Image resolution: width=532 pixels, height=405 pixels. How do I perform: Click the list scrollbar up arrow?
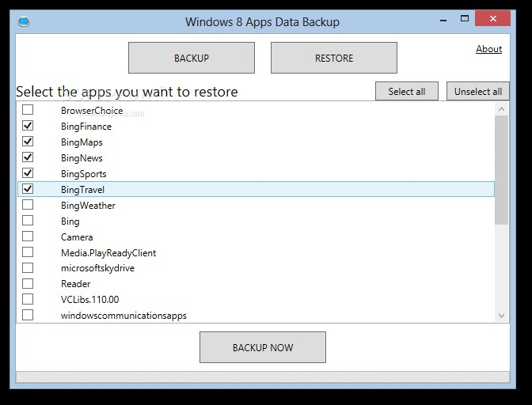501,109
